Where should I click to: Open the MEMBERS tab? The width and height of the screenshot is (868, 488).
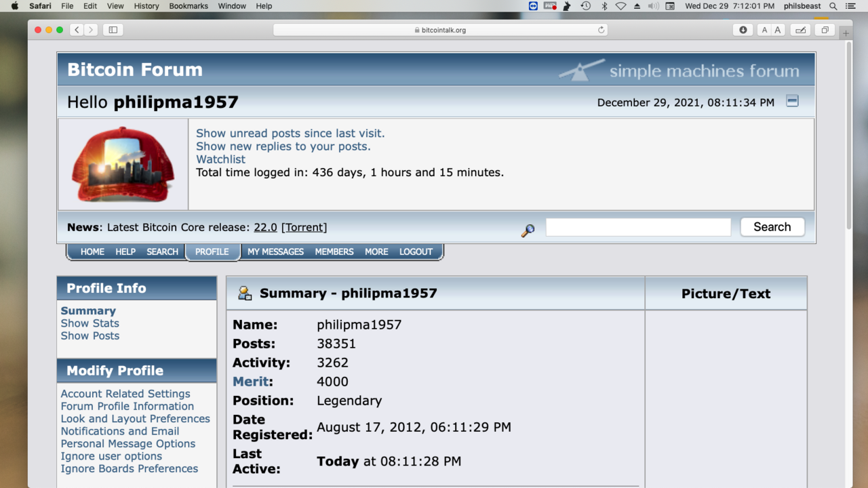tap(334, 251)
